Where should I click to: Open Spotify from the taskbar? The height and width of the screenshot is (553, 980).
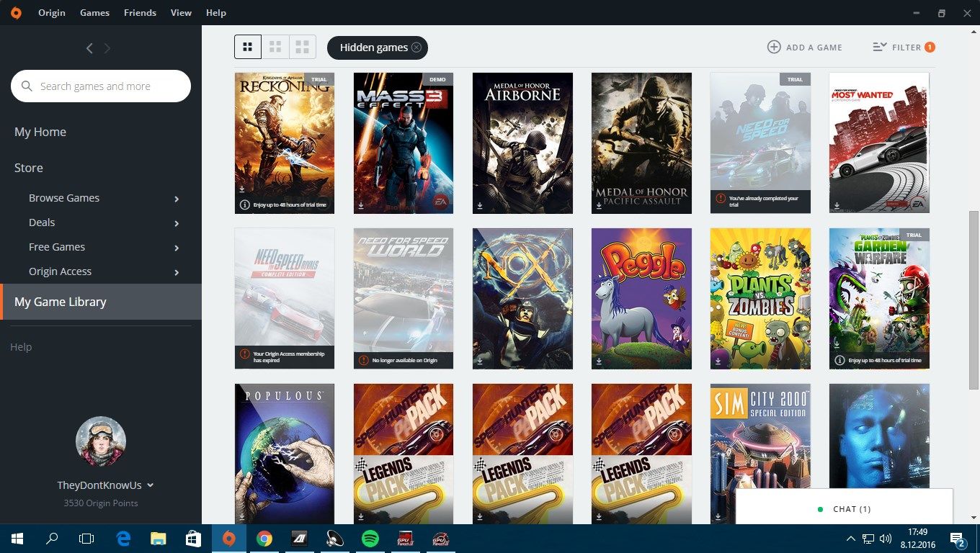pyautogui.click(x=370, y=539)
